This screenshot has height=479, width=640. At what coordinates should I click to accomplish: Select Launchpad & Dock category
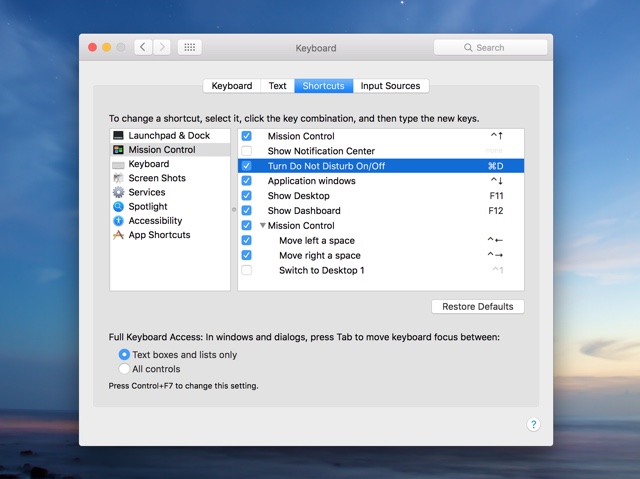pyautogui.click(x=170, y=135)
